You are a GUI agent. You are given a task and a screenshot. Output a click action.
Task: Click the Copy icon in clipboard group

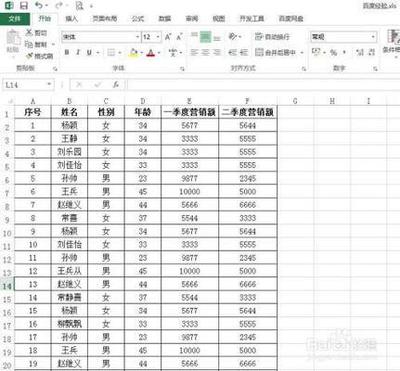tap(29, 44)
